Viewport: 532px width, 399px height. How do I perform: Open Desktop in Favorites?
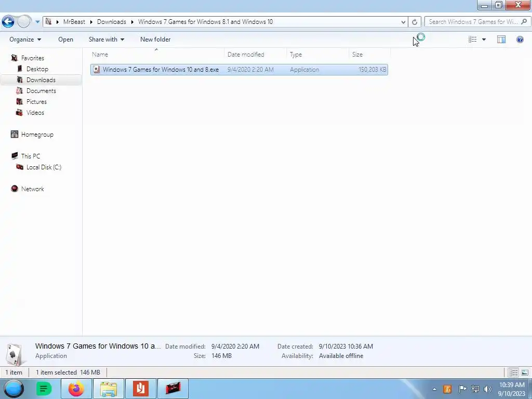[37, 69]
